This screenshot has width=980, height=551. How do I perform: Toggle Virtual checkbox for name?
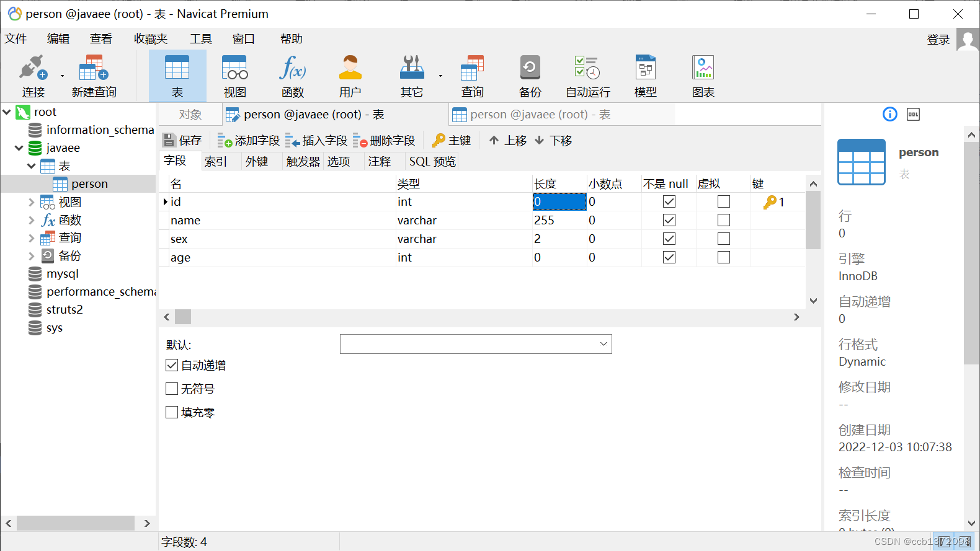724,220
